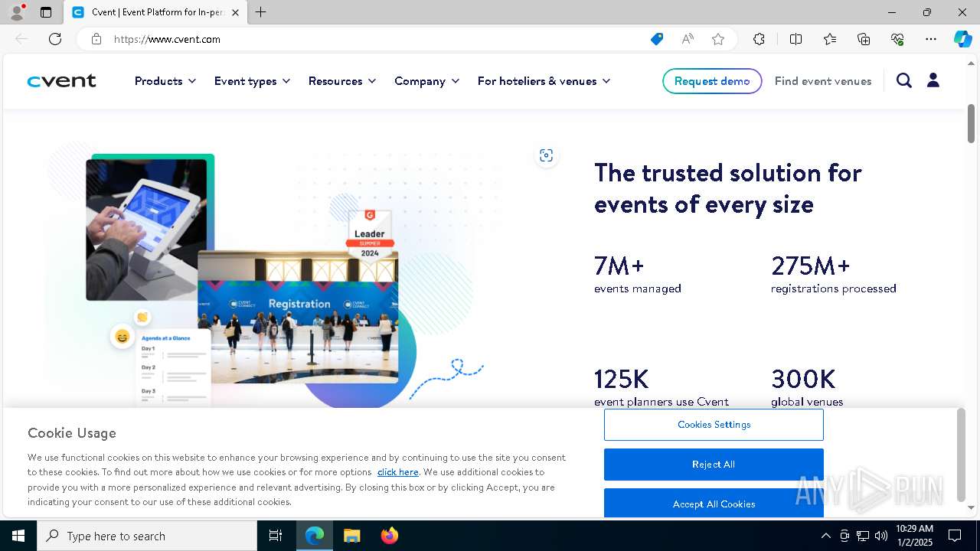Launch Firefox from taskbar
Image resolution: width=980 pixels, height=551 pixels.
(x=390, y=536)
